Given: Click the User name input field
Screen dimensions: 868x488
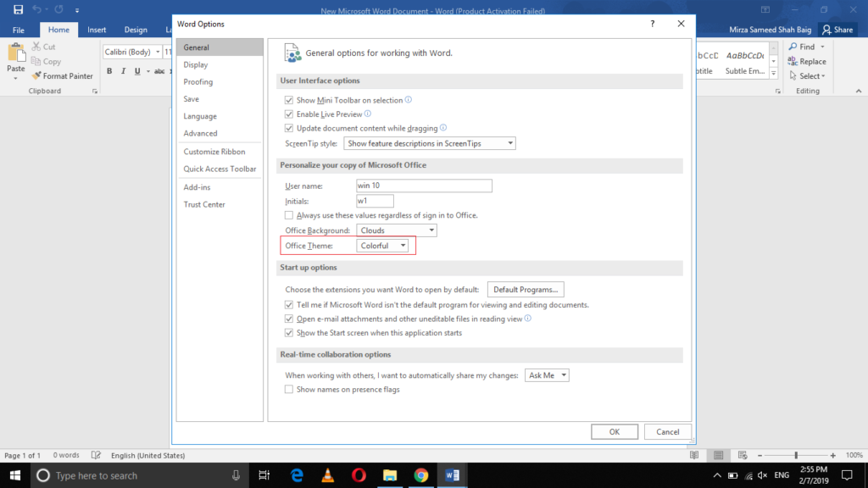Looking at the screenshot, I should pyautogui.click(x=424, y=186).
